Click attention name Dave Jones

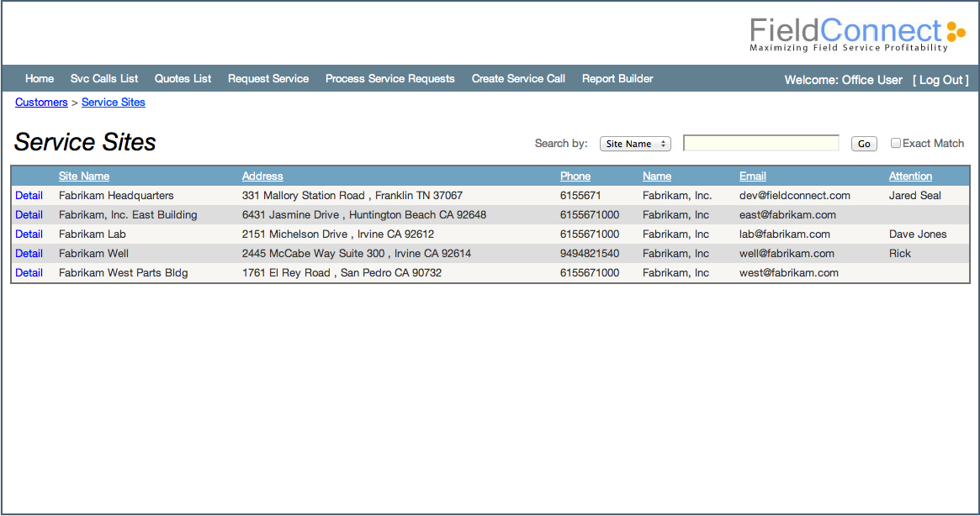coord(918,234)
